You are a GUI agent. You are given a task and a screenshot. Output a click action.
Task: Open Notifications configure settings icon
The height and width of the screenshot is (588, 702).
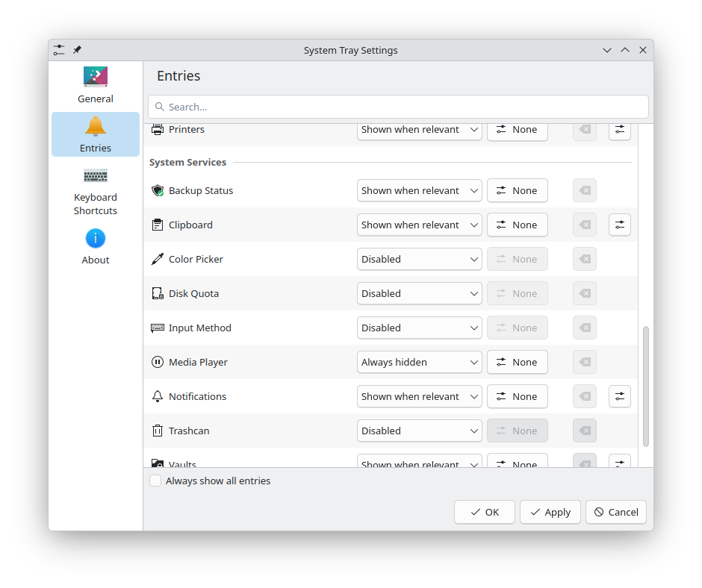(619, 396)
